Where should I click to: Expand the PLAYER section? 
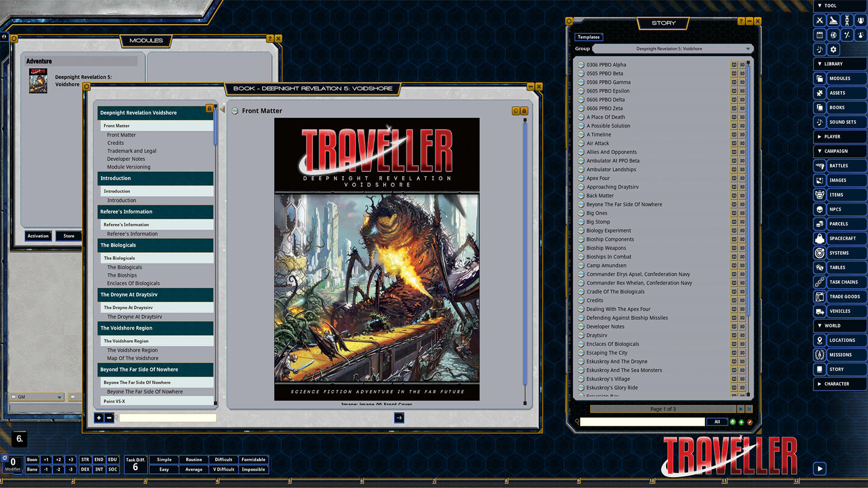click(840, 136)
